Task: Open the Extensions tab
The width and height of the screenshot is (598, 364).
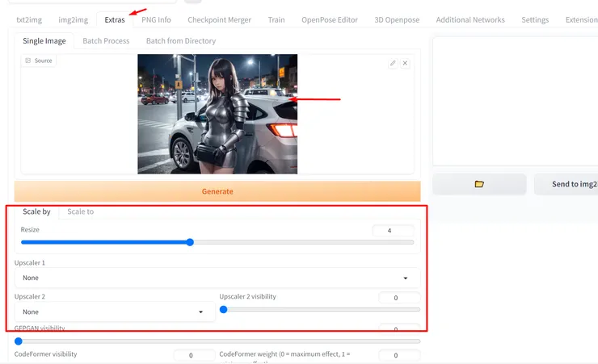Action: pyautogui.click(x=581, y=20)
